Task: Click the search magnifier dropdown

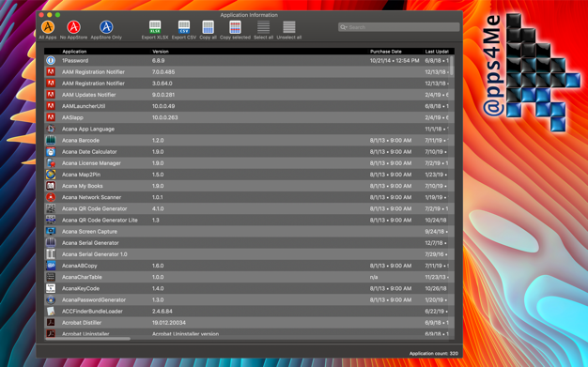Action: tap(343, 27)
